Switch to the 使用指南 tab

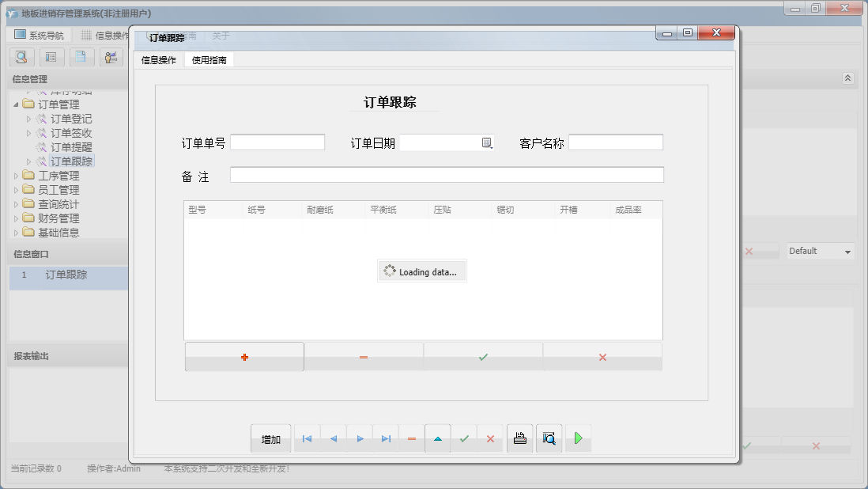[208, 59]
